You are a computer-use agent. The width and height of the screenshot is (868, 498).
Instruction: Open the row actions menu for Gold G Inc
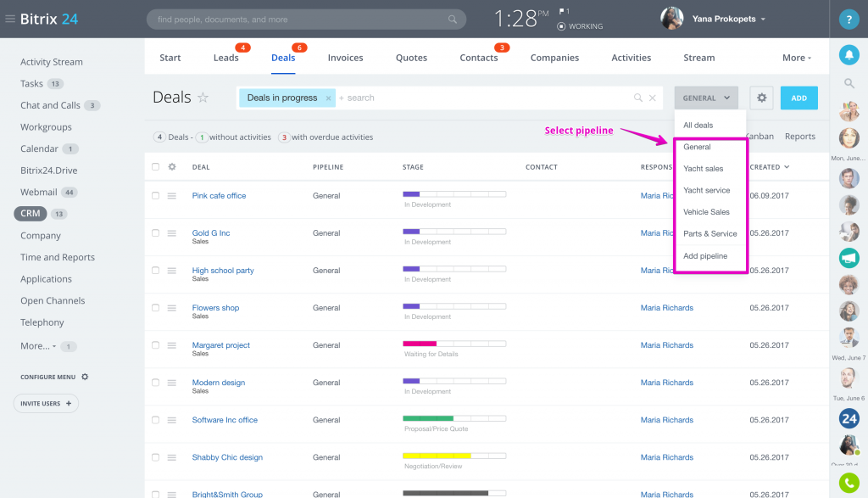172,233
